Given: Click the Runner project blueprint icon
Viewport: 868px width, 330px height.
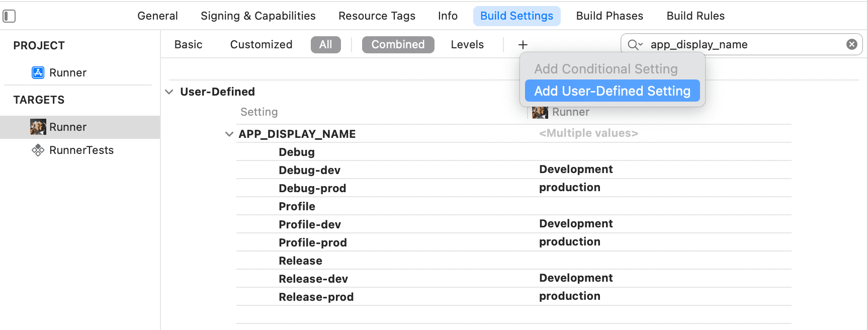Looking at the screenshot, I should pos(38,72).
